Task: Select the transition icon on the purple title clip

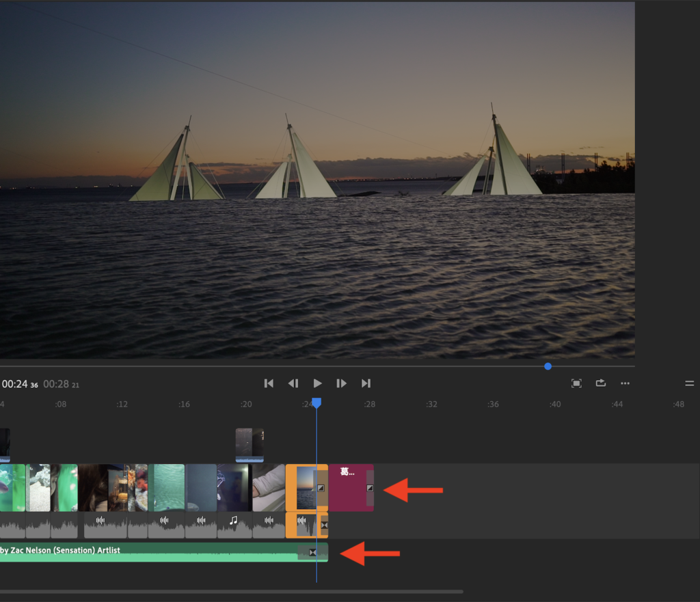Action: (370, 488)
